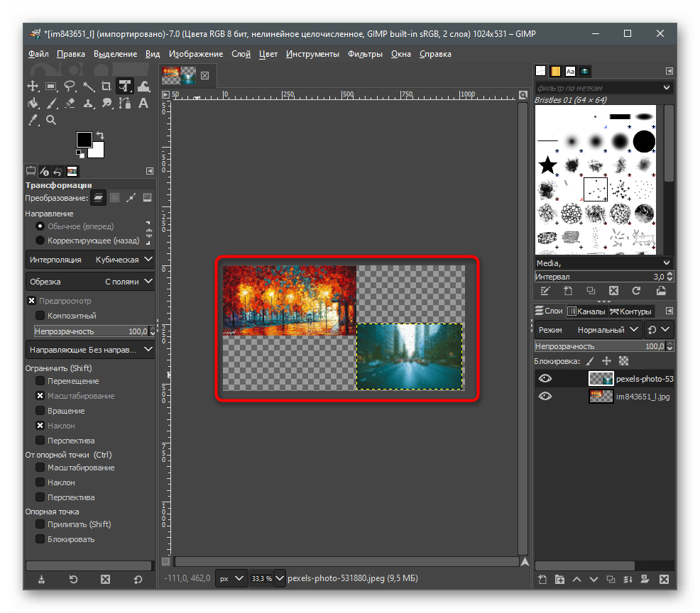Delete the selected layer
This screenshot has width=700, height=613.
(x=664, y=579)
